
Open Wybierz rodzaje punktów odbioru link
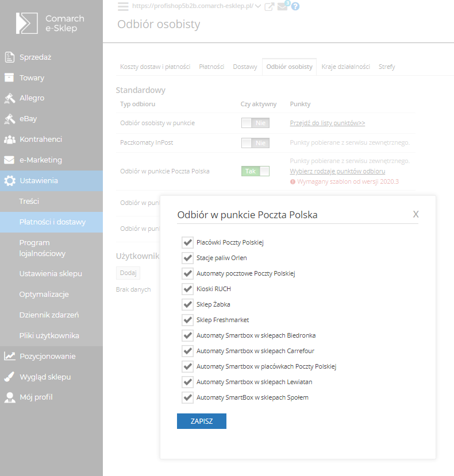(x=337, y=171)
